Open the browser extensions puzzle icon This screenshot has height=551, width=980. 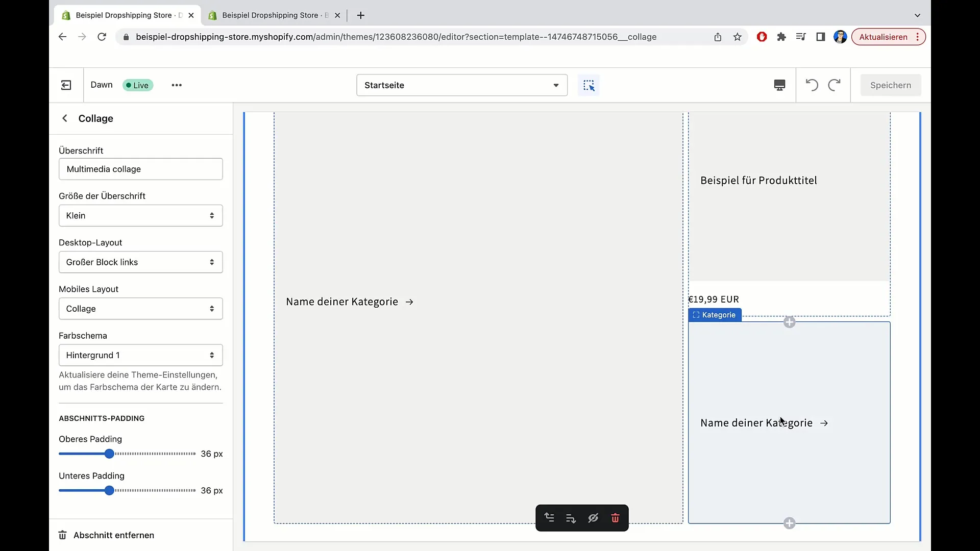coord(781,37)
